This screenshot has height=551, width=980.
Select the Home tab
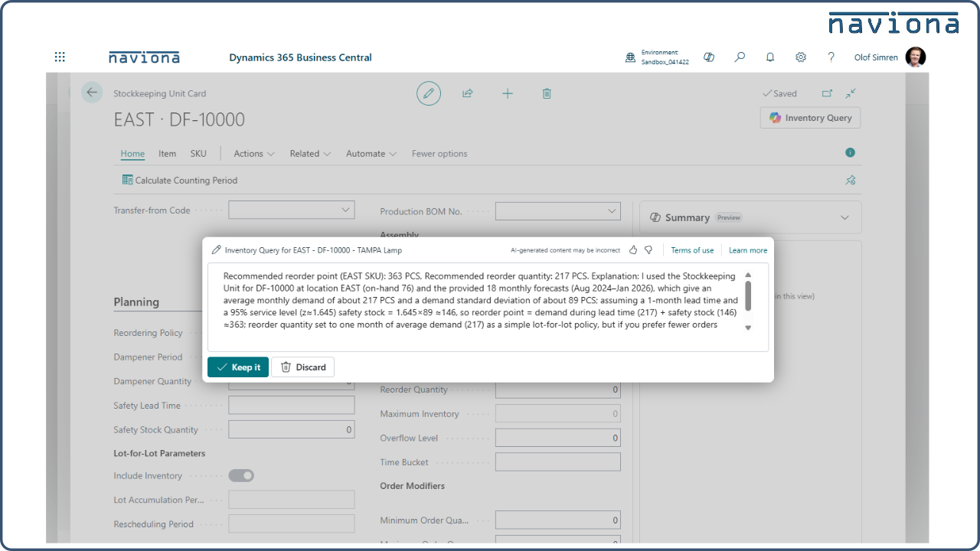click(x=132, y=154)
